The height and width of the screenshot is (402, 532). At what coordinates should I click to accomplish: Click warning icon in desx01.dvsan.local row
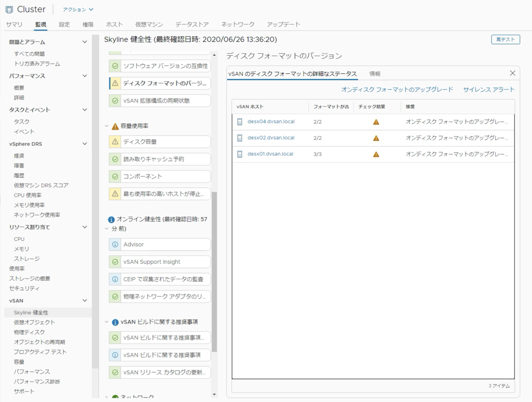click(376, 154)
